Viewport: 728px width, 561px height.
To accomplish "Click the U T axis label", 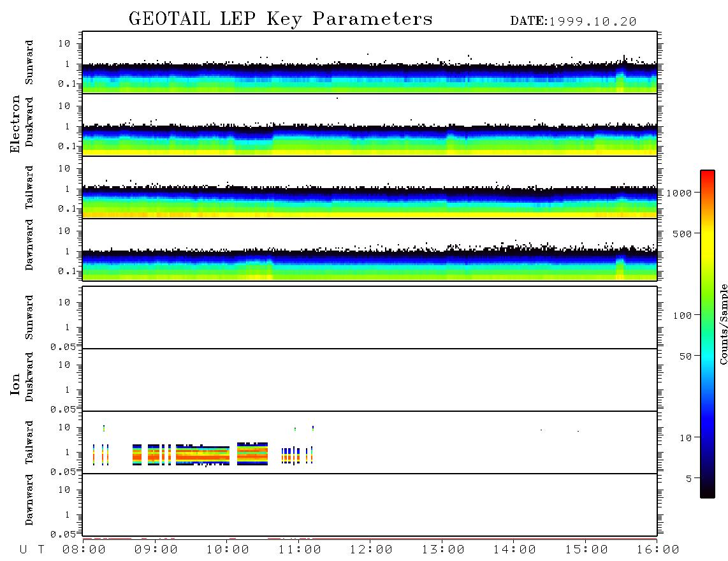I will pos(32,550).
